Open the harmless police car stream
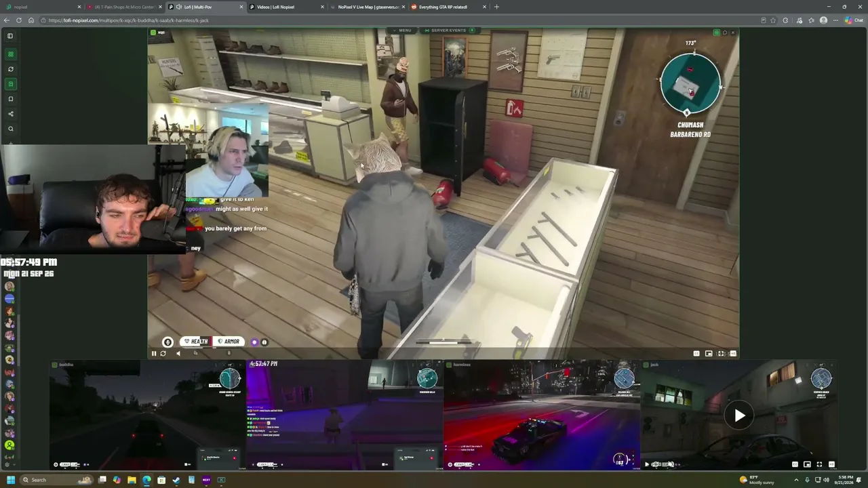Image resolution: width=868 pixels, height=488 pixels. [x=541, y=415]
